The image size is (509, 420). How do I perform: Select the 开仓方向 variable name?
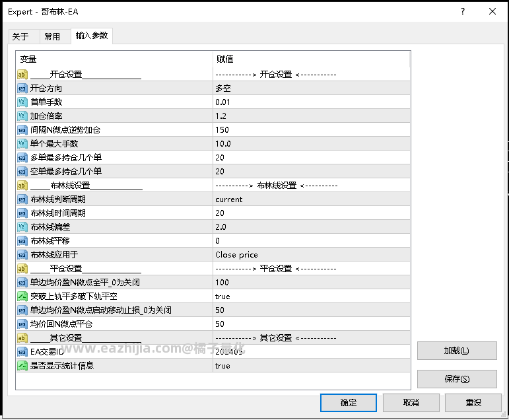46,88
